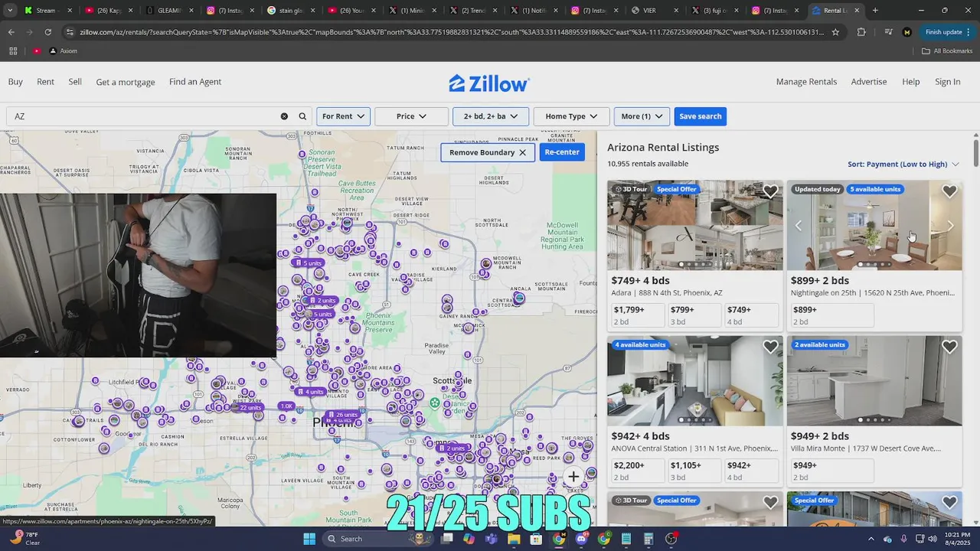Click the Rent menu item
Image resolution: width=980 pixels, height=551 pixels.
click(45, 81)
